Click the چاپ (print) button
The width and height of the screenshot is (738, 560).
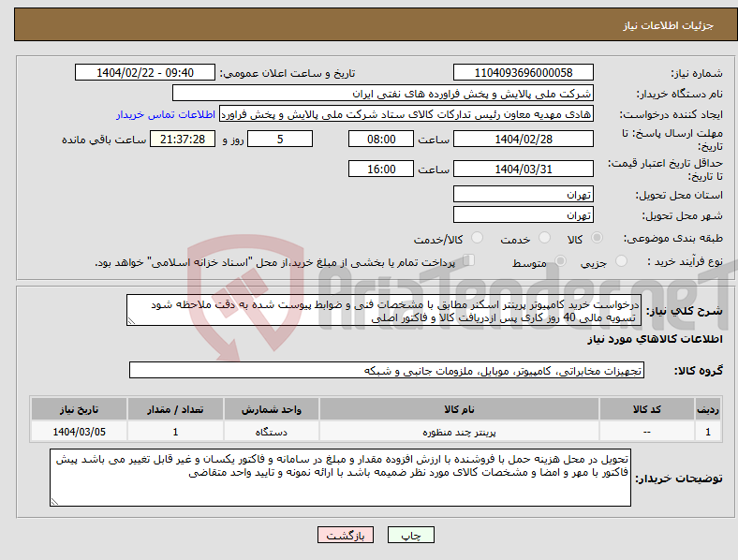tap(411, 535)
